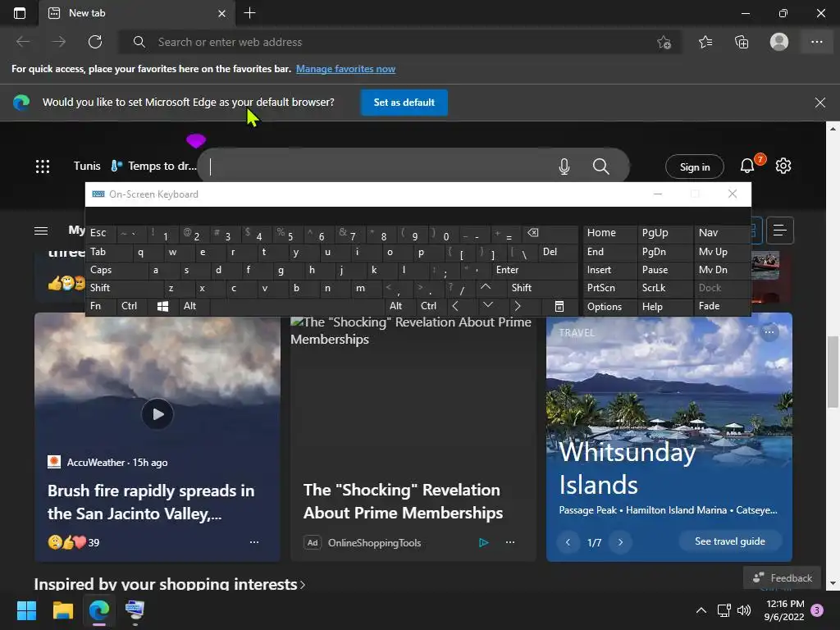This screenshot has height=630, width=840.
Task: Toggle ScrLk key on keyboard
Action: click(664, 288)
